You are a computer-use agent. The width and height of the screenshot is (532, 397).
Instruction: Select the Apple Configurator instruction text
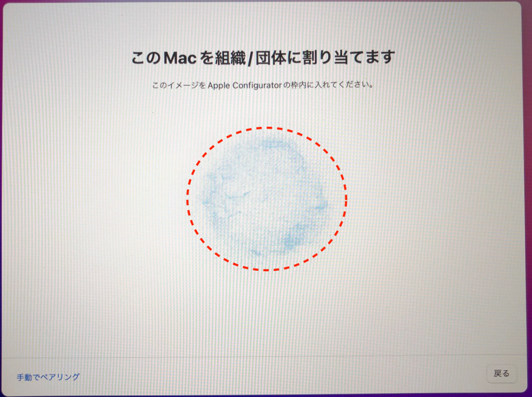(x=263, y=85)
